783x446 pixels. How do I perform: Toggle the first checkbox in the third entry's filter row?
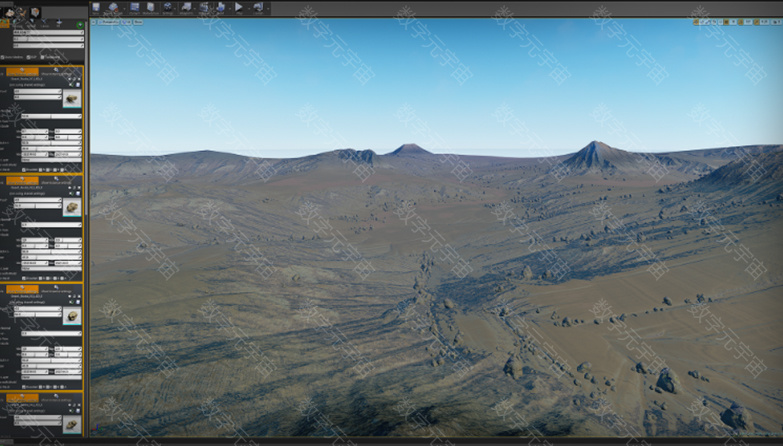point(23,387)
